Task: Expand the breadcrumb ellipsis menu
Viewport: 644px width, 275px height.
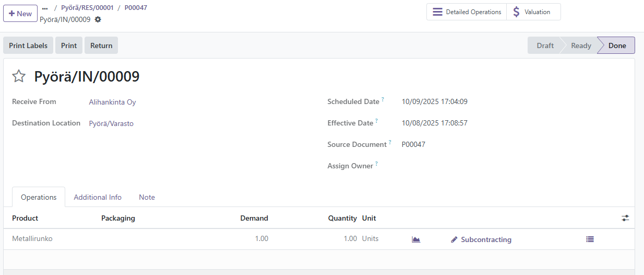Action: [45, 8]
